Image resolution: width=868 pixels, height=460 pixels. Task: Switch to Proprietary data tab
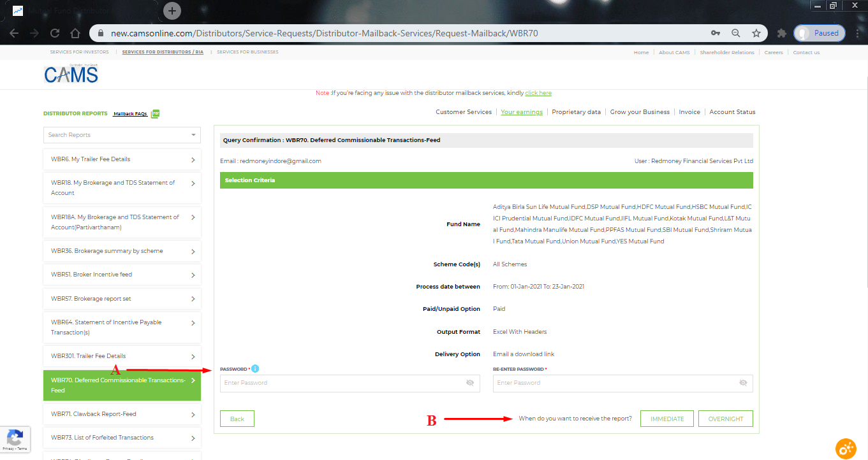(x=576, y=112)
